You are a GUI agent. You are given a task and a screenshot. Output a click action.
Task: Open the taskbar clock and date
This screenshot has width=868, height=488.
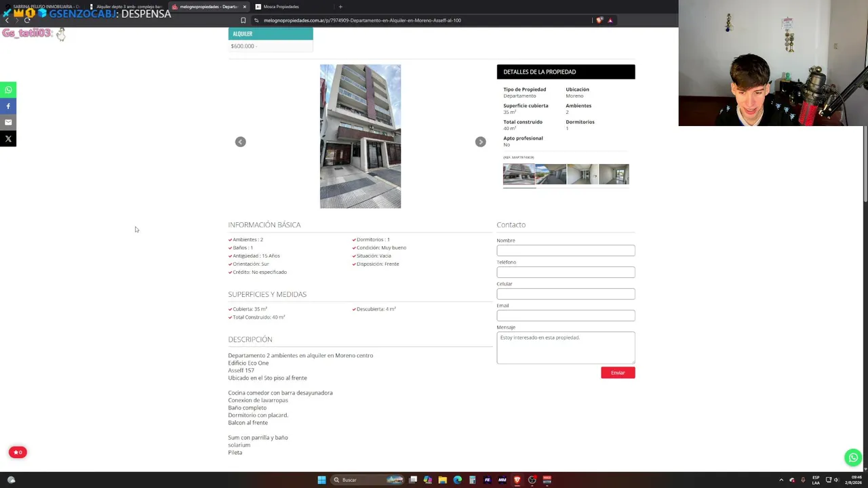pos(854,480)
